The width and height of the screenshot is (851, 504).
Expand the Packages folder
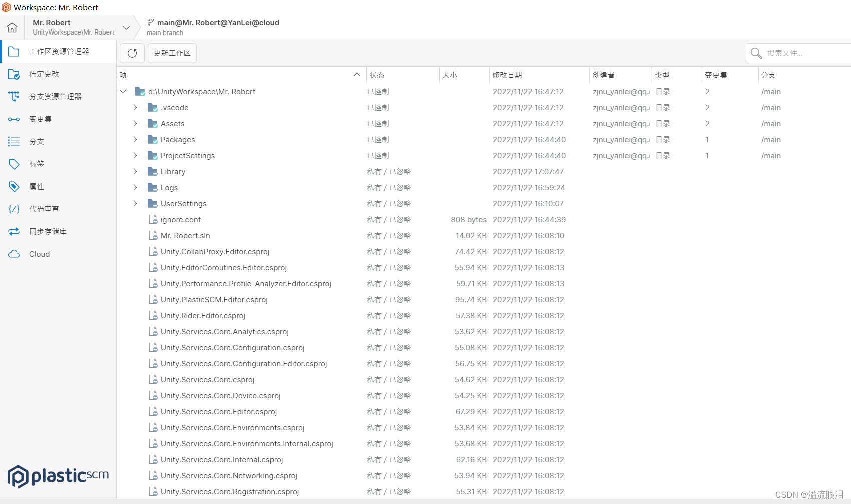pos(135,140)
